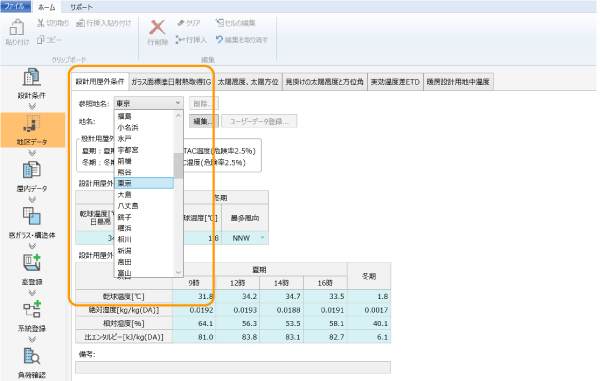
Task: Choose 相川 from the location list
Action: 144,239
